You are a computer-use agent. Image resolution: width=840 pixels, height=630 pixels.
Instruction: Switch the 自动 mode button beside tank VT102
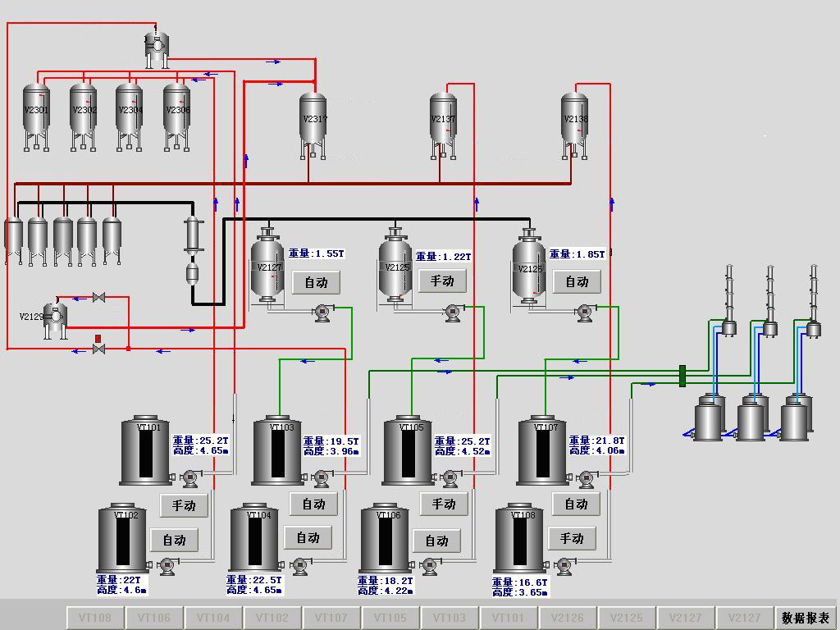point(174,540)
